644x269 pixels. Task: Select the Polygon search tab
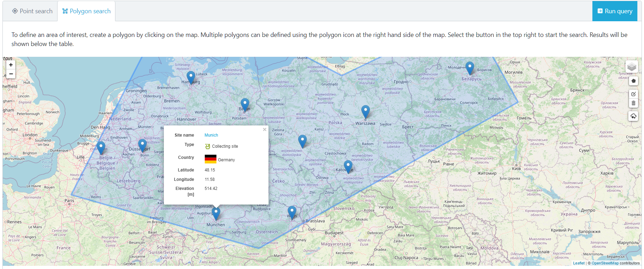tap(86, 11)
